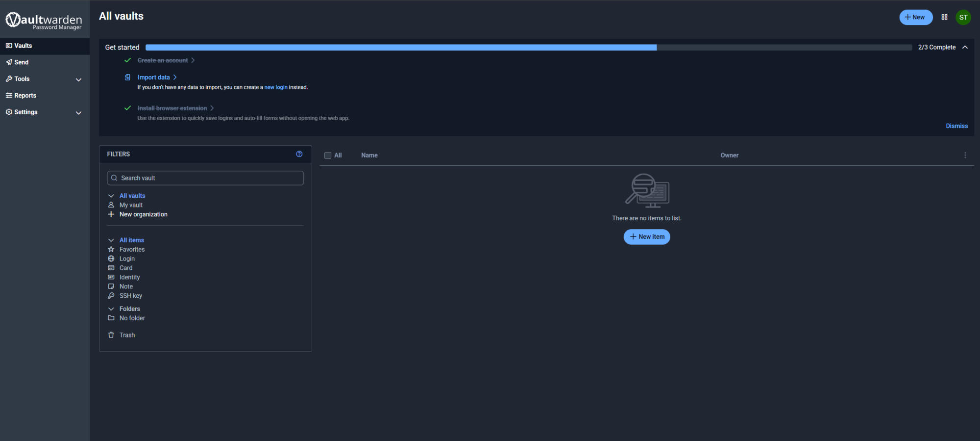This screenshot has height=441, width=980.
Task: Open the ST account avatar menu
Action: [963, 17]
